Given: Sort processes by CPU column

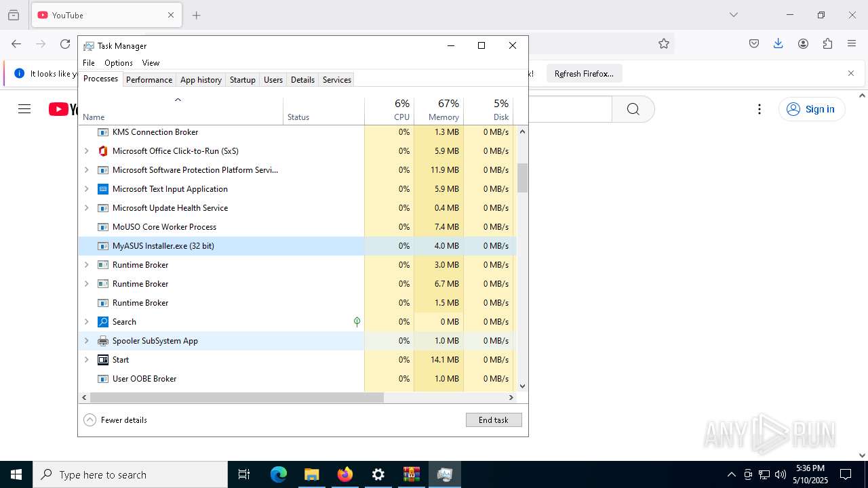Looking at the screenshot, I should pos(389,110).
